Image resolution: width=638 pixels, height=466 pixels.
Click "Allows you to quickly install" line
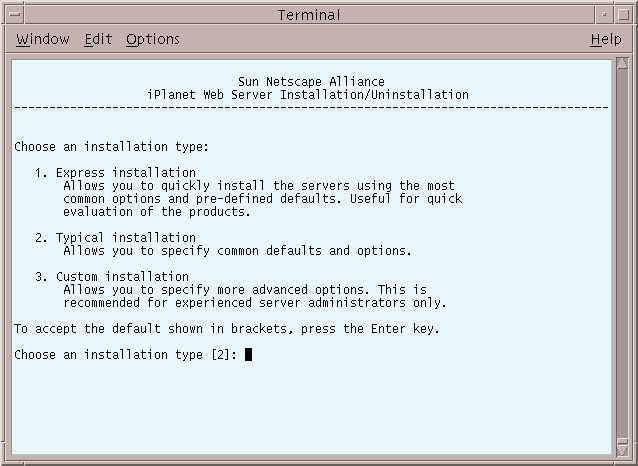[259, 186]
